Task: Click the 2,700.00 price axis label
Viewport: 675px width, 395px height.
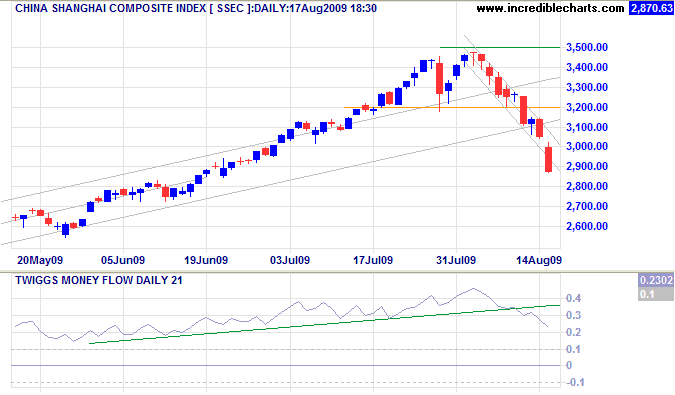Action: point(587,206)
